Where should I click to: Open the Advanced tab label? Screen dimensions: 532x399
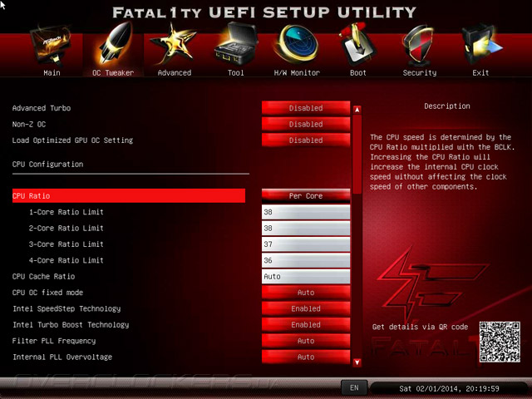coord(175,72)
